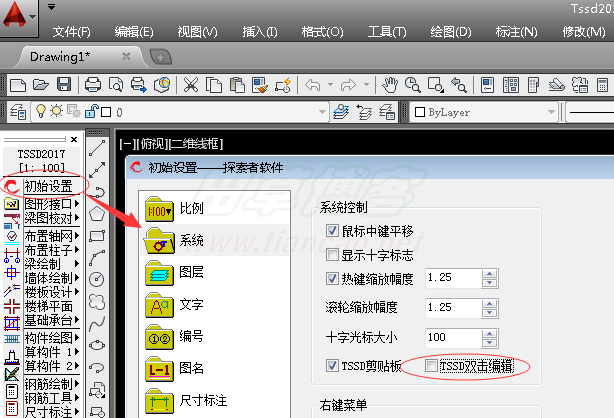Open the layer selector dropdown
This screenshot has height=418, width=614.
coord(322,112)
